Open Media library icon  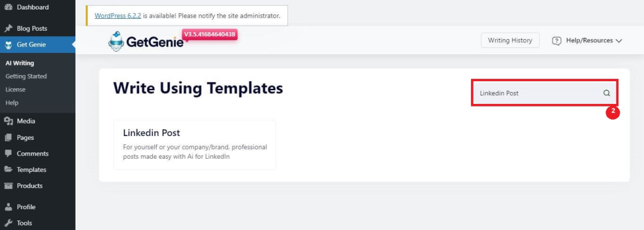click(x=8, y=121)
